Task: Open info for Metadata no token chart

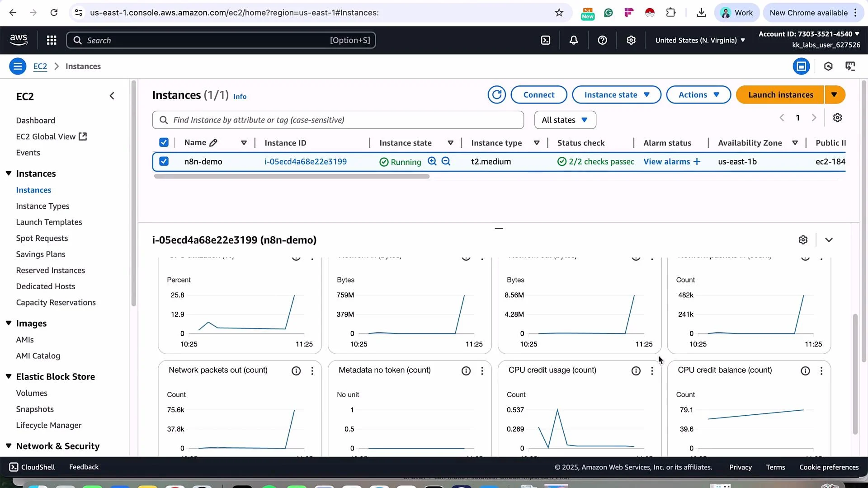Action: pyautogui.click(x=466, y=371)
